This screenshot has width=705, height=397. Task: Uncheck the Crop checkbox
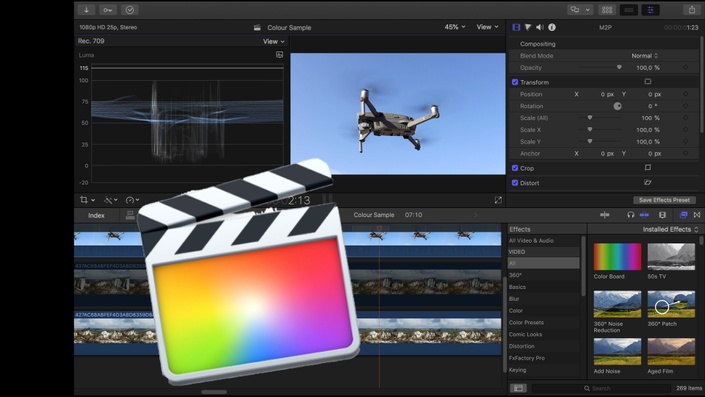point(515,168)
